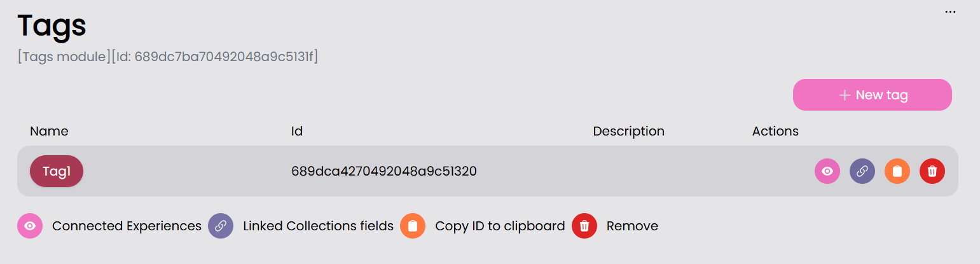
Task: Click the Description column header
Action: [628, 131]
